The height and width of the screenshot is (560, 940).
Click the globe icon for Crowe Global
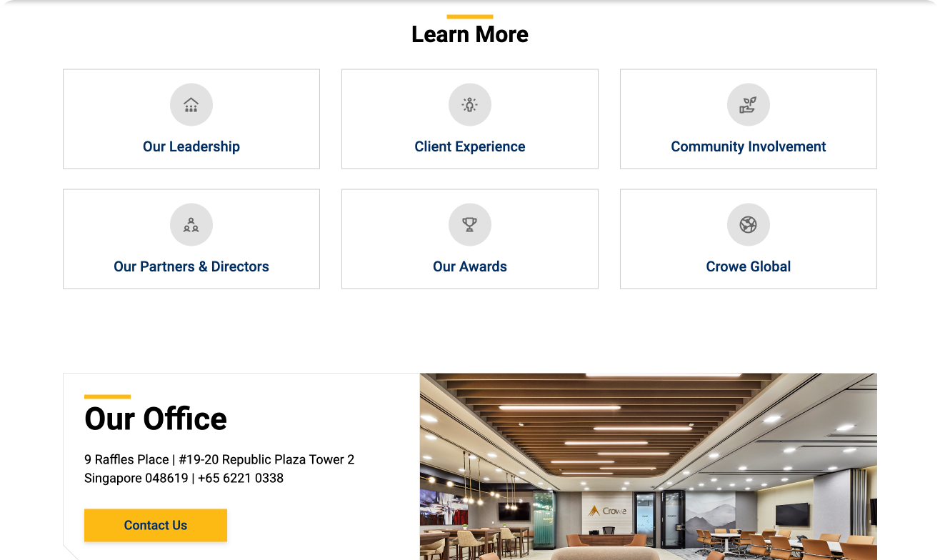(x=749, y=225)
